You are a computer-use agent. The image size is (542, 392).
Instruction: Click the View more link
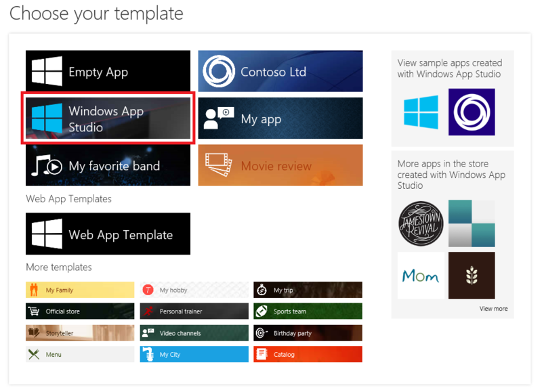point(493,308)
